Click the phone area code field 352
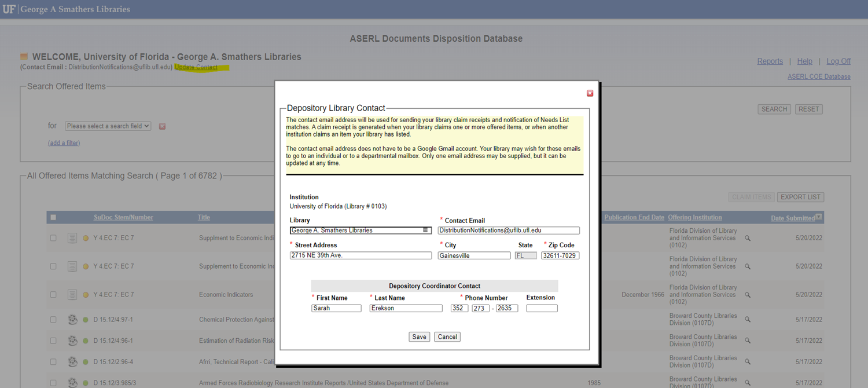This screenshot has width=868, height=388. click(x=459, y=309)
